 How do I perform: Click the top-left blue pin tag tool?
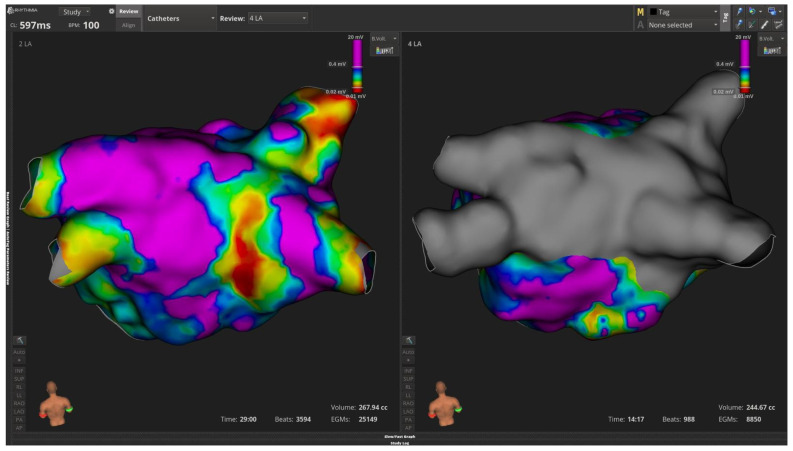739,12
